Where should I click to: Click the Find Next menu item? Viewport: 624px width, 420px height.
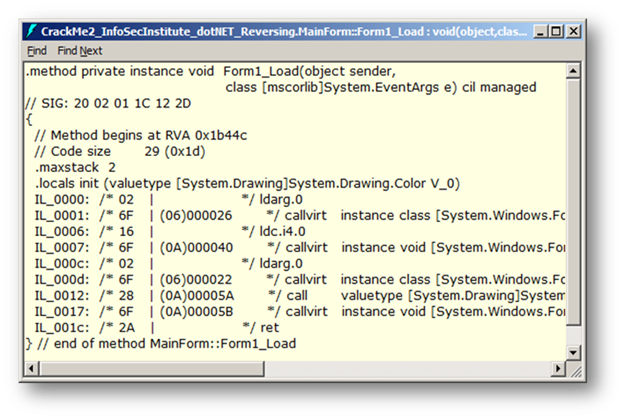pyautogui.click(x=79, y=50)
